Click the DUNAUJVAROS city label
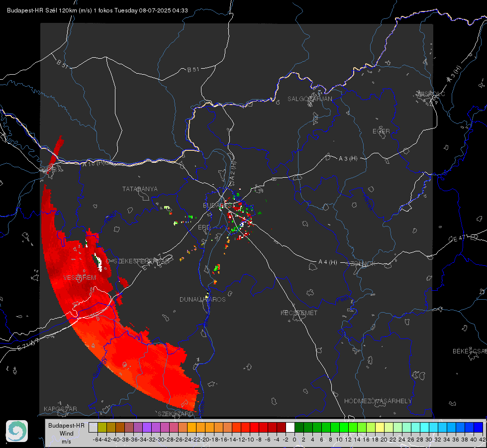 [x=202, y=299]
